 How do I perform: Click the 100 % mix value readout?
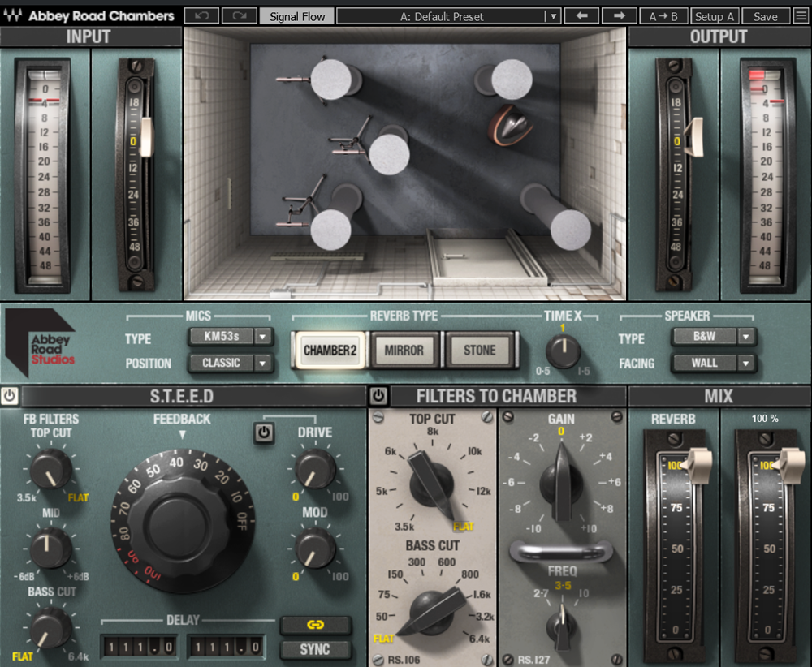coord(765,418)
